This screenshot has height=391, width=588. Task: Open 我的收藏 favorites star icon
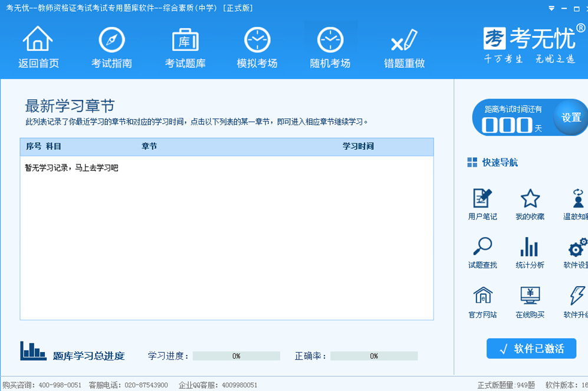(530, 199)
